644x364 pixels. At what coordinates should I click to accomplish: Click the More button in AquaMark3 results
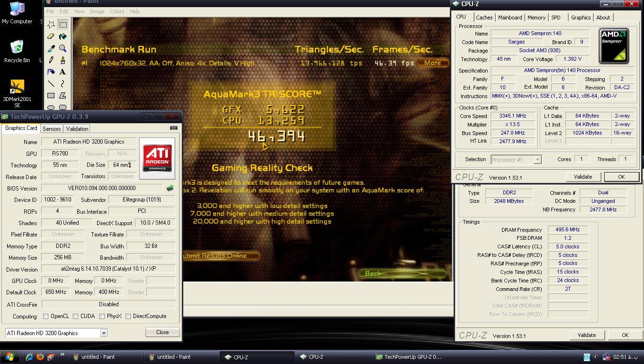tap(433, 63)
